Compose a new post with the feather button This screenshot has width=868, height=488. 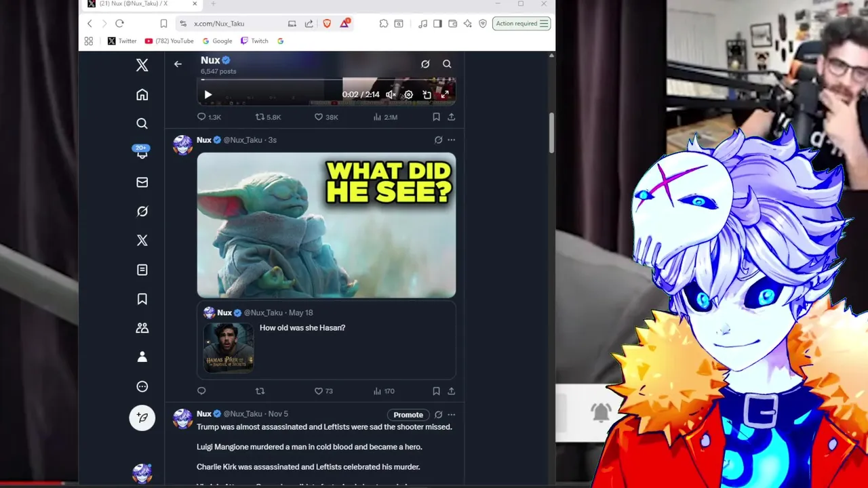tap(142, 418)
